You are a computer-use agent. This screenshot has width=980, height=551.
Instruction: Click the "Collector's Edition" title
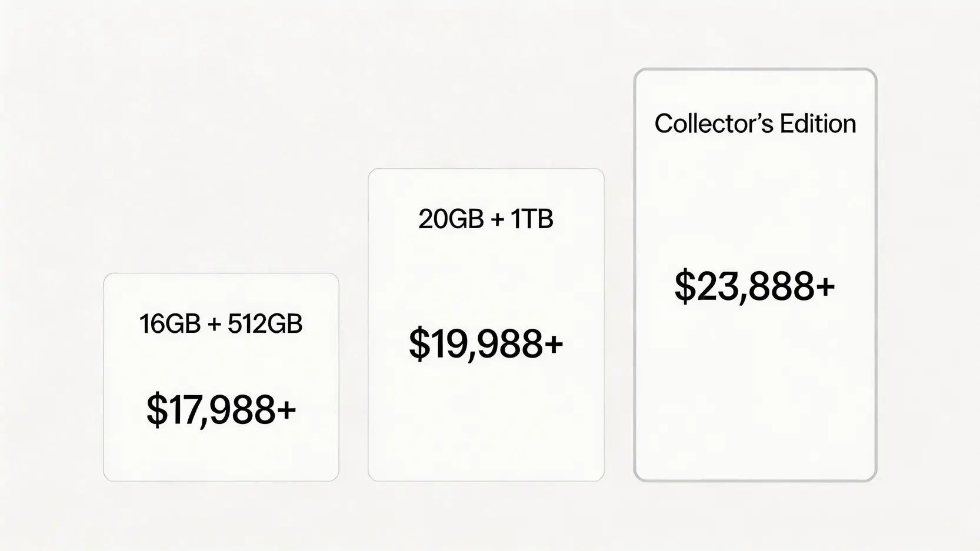click(x=755, y=124)
